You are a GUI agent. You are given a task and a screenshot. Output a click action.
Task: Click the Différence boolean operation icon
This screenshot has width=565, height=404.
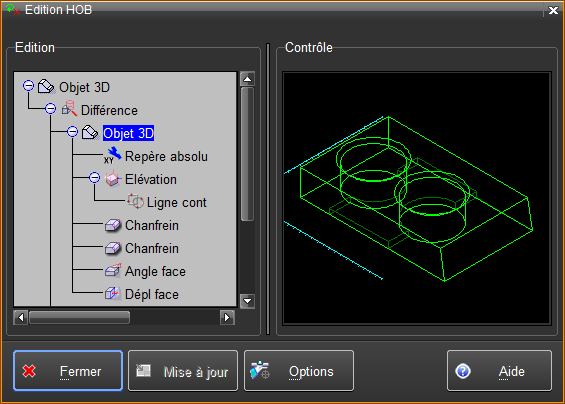coord(69,108)
